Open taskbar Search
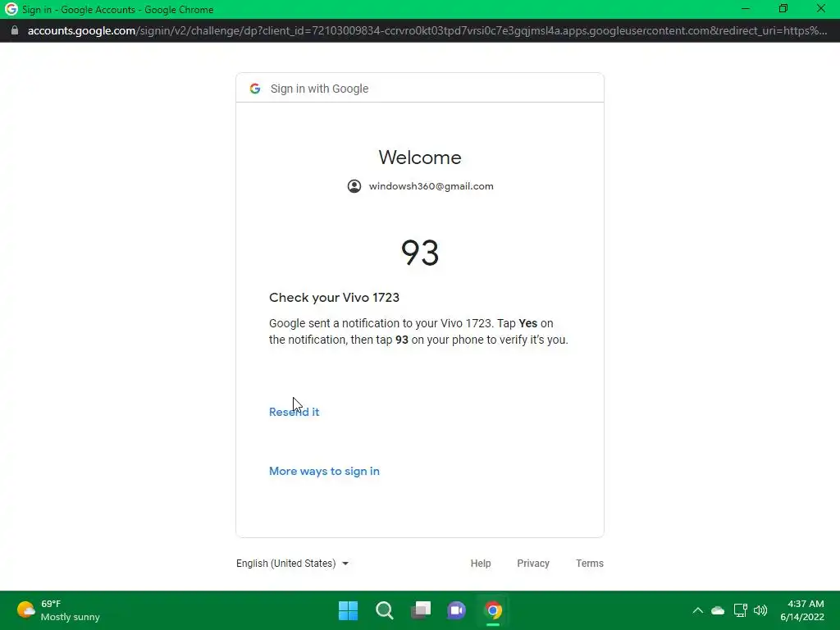Screen dimensions: 840x630 tap(384, 610)
